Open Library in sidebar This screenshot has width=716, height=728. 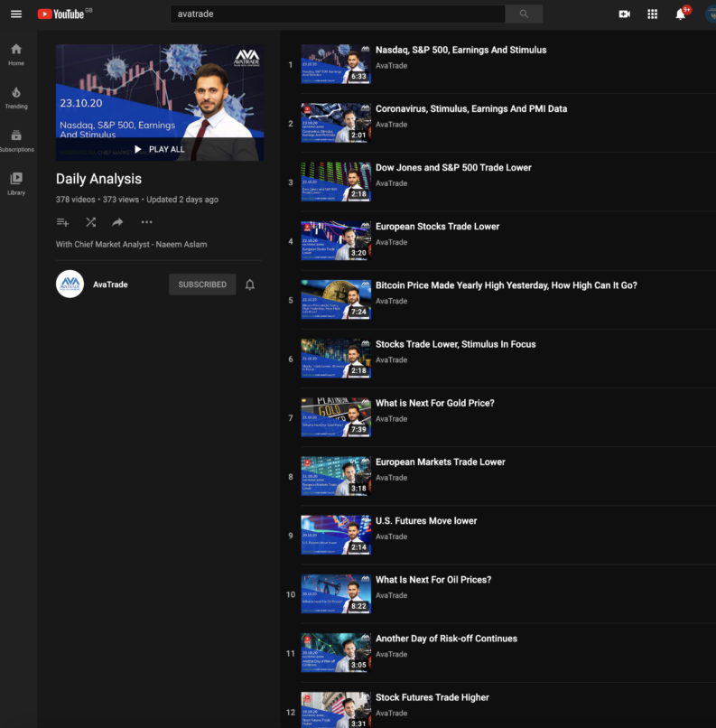tap(16, 184)
